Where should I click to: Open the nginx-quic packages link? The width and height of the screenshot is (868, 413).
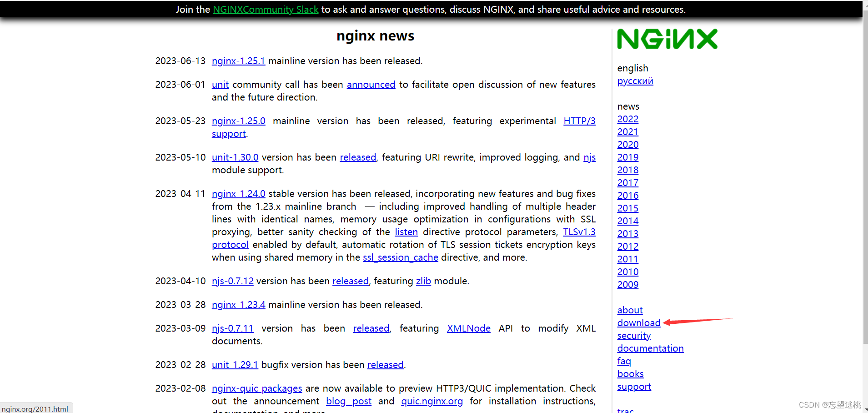tap(257, 388)
